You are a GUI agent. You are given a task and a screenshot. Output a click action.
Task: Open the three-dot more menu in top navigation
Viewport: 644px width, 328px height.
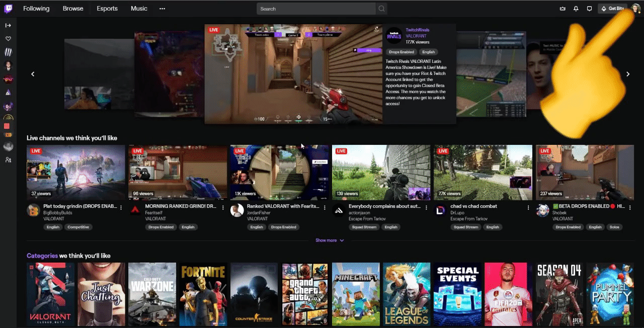(162, 9)
